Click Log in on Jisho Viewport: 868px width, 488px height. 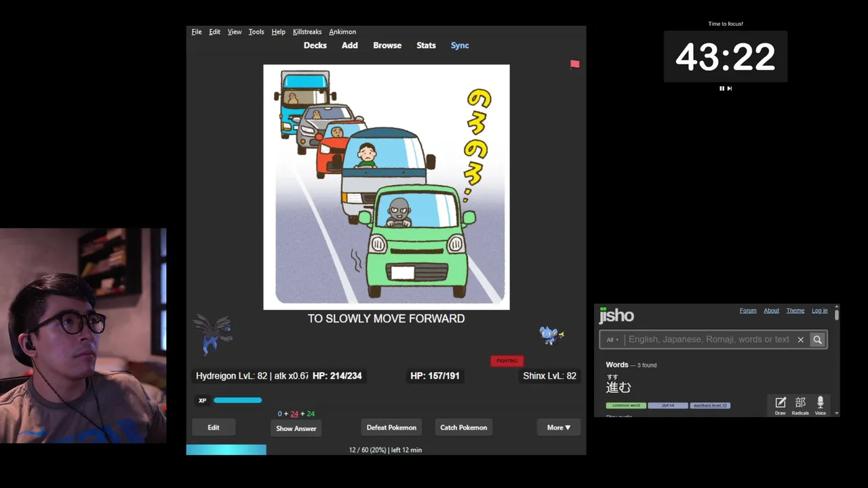click(820, 310)
